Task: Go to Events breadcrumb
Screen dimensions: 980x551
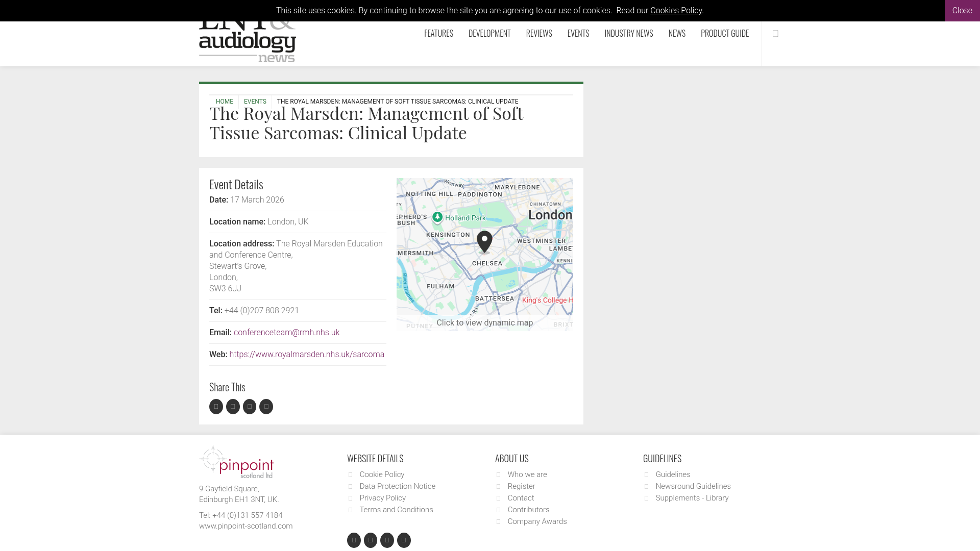Action: [x=255, y=102]
